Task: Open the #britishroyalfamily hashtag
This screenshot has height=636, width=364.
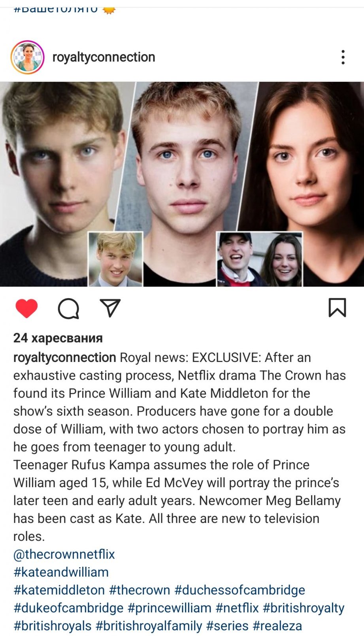Action: 149,626
